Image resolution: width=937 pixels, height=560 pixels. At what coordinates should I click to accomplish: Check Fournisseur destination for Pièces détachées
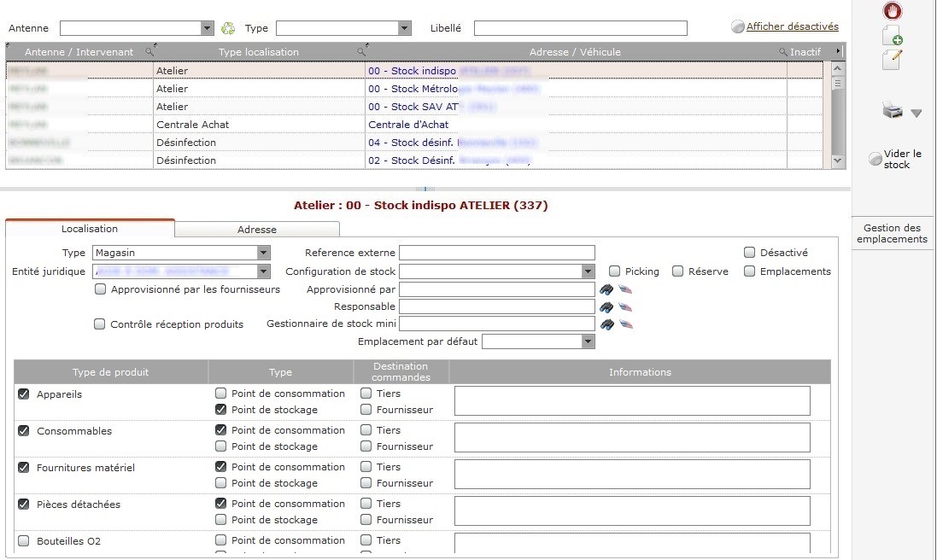coord(366,519)
